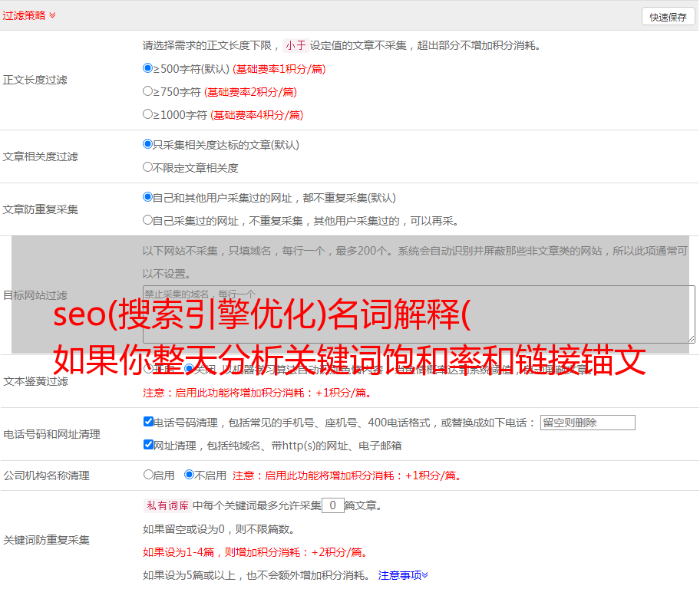Screen dimensions: 700x589
Task: Expand the 注意事项 link
Action: (x=403, y=575)
